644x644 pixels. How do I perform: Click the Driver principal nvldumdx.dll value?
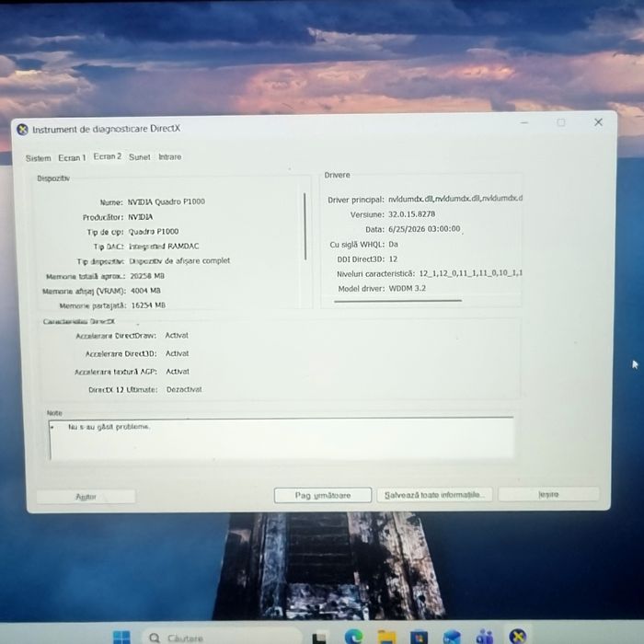[455, 199]
